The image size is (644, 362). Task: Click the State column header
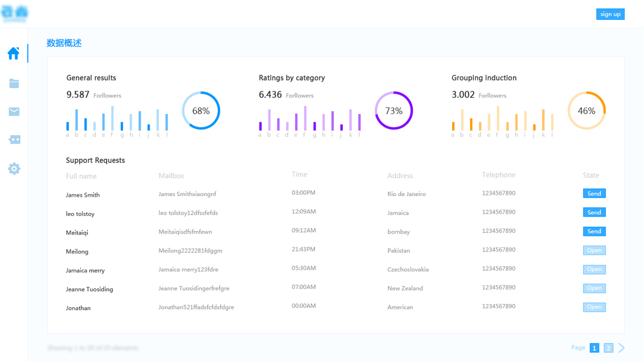(x=591, y=175)
